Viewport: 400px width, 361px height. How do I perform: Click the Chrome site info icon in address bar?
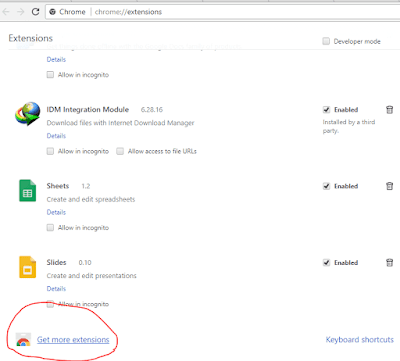tap(52, 12)
